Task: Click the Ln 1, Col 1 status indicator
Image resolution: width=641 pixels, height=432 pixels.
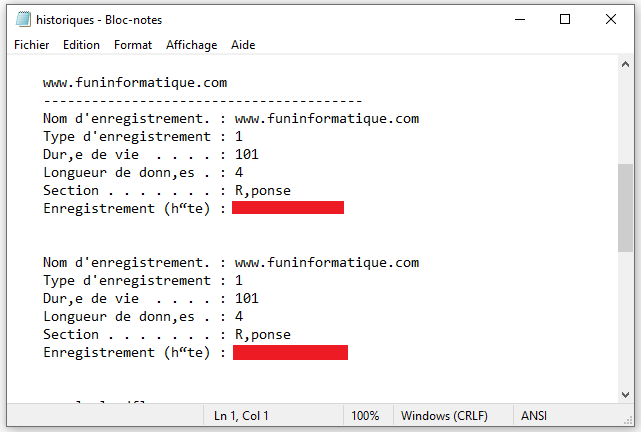Action: pyautogui.click(x=241, y=416)
